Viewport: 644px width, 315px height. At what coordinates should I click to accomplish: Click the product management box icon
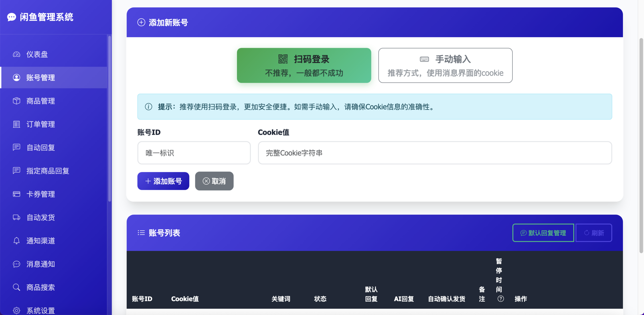point(17,101)
